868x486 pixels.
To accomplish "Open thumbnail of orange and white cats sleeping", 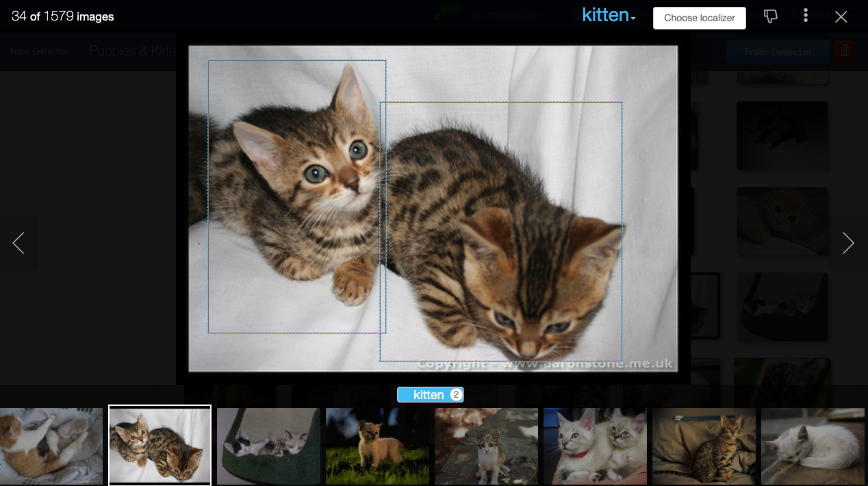I will tap(51, 446).
